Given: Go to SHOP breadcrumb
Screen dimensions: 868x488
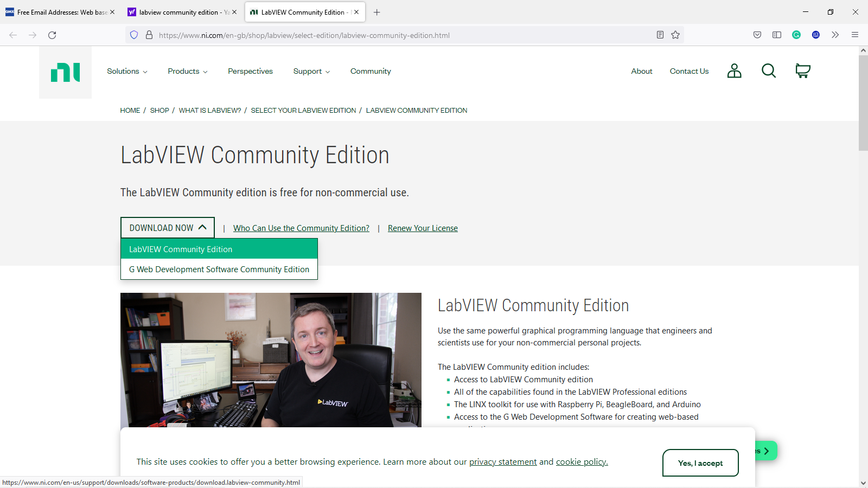Looking at the screenshot, I should point(159,111).
